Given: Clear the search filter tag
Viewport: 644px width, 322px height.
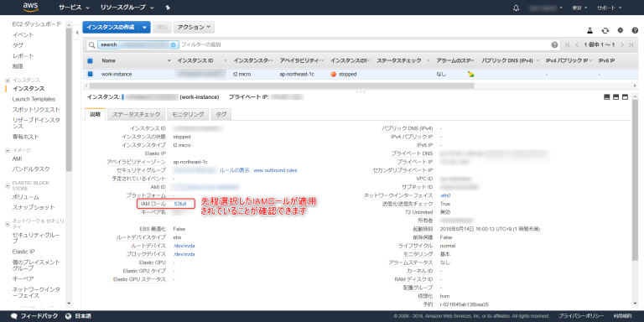Looking at the screenshot, I should [x=173, y=44].
